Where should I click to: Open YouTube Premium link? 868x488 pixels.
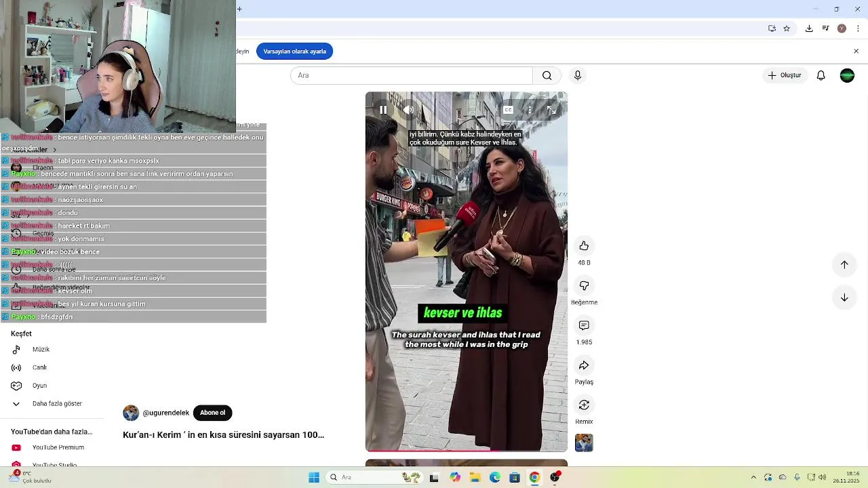[x=58, y=447]
